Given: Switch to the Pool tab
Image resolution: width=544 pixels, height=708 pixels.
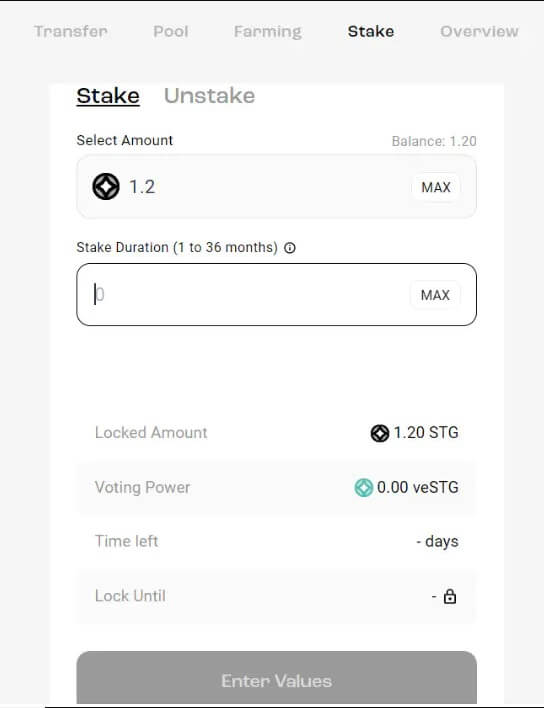Looking at the screenshot, I should click(x=171, y=31).
